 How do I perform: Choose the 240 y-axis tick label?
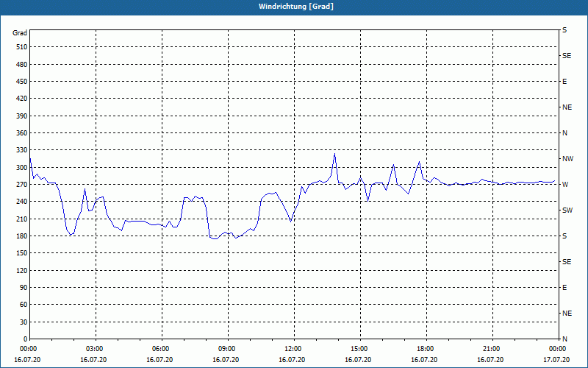pyautogui.click(x=22, y=202)
